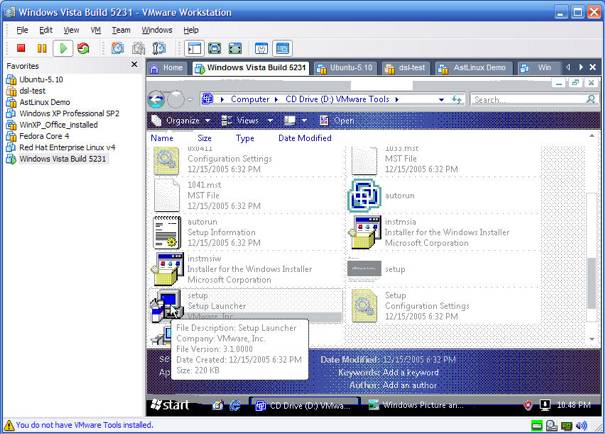
Task: Click the Summary view toolbar icon
Action: (x=261, y=48)
